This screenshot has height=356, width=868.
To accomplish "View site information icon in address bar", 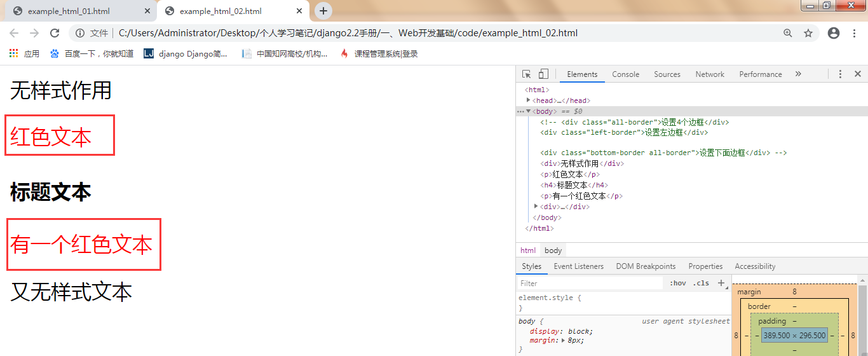I will tap(80, 33).
